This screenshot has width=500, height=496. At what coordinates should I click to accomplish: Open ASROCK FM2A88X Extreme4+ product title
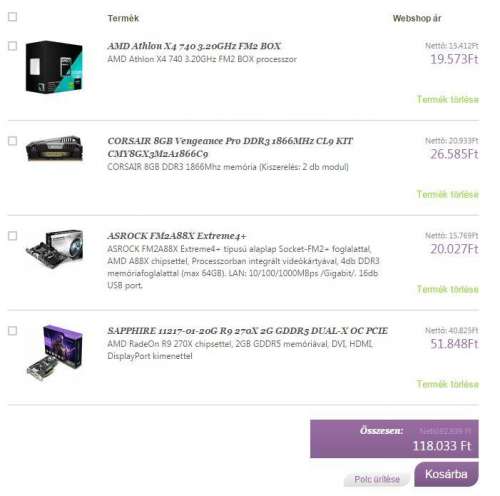click(x=177, y=236)
